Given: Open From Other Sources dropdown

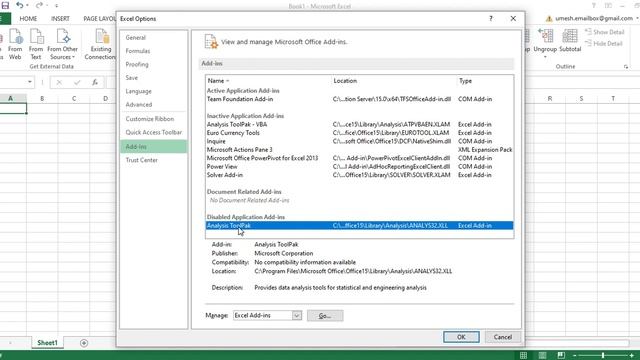Looking at the screenshot, I should click(x=62, y=44).
